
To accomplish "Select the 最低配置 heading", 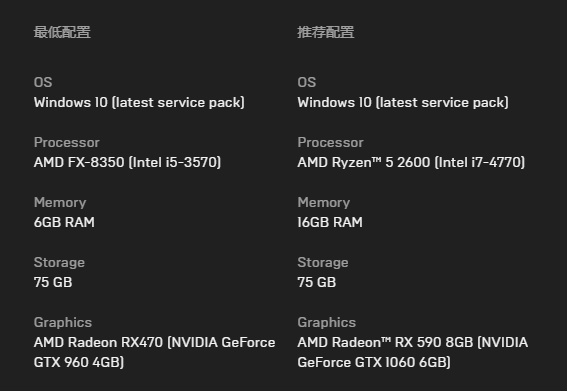I will click(x=62, y=32).
